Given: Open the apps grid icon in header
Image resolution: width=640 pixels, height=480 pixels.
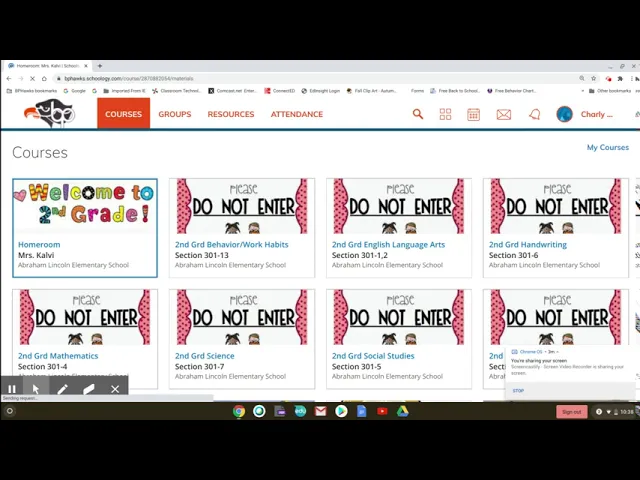Looking at the screenshot, I should (445, 114).
